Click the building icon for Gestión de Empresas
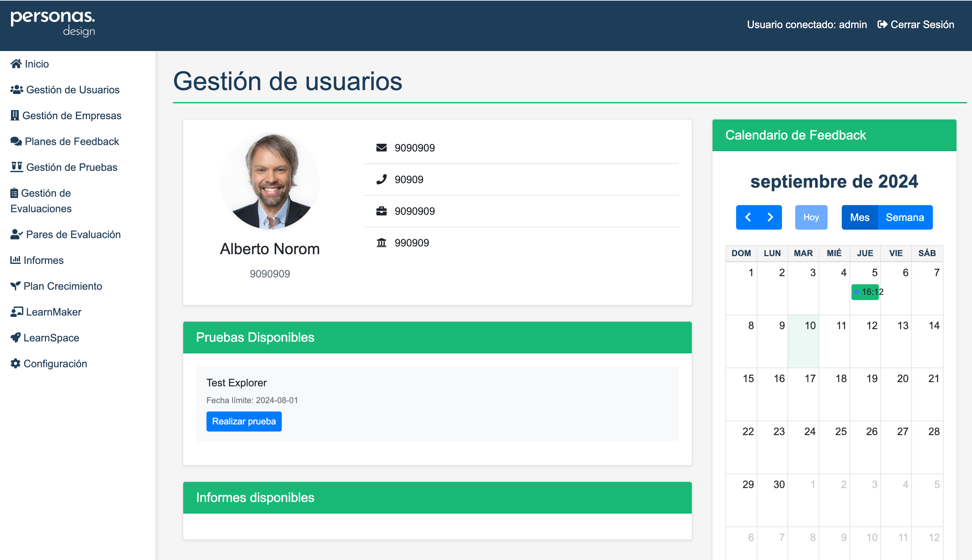This screenshot has height=560, width=972. tap(15, 115)
